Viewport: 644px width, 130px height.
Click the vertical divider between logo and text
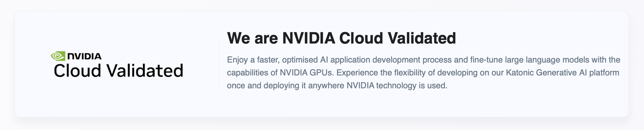coord(219,64)
